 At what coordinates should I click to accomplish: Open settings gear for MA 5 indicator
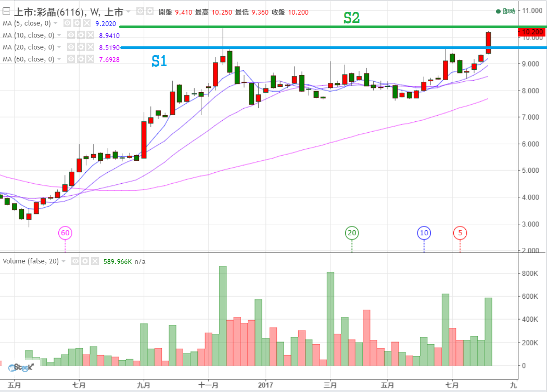click(x=77, y=23)
